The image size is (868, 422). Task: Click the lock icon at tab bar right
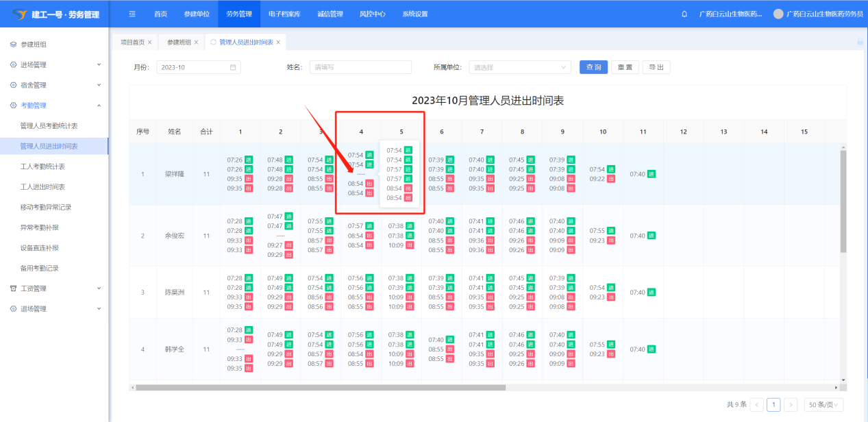tap(860, 42)
